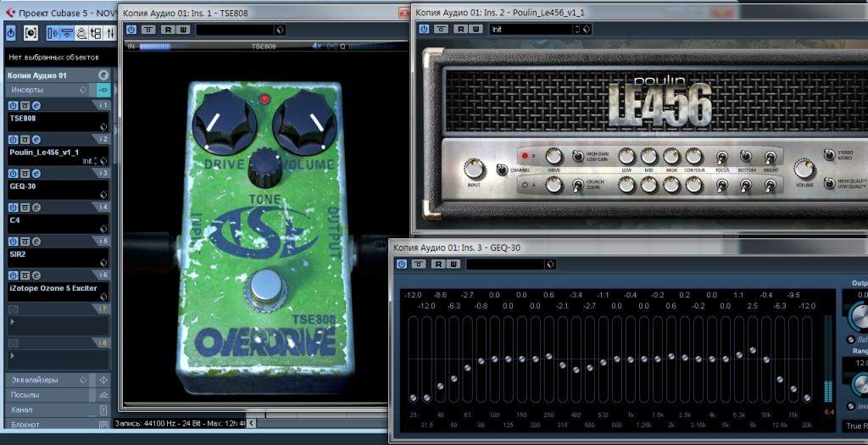Toggle the Bright switch on LE456 amp
Screen dimensions: 868x445
[x=770, y=158]
